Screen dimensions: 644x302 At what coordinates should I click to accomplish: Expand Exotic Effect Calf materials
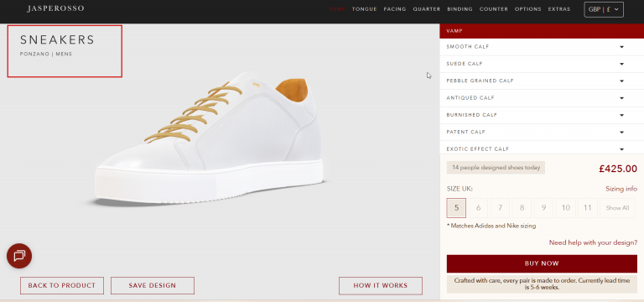pyautogui.click(x=542, y=148)
